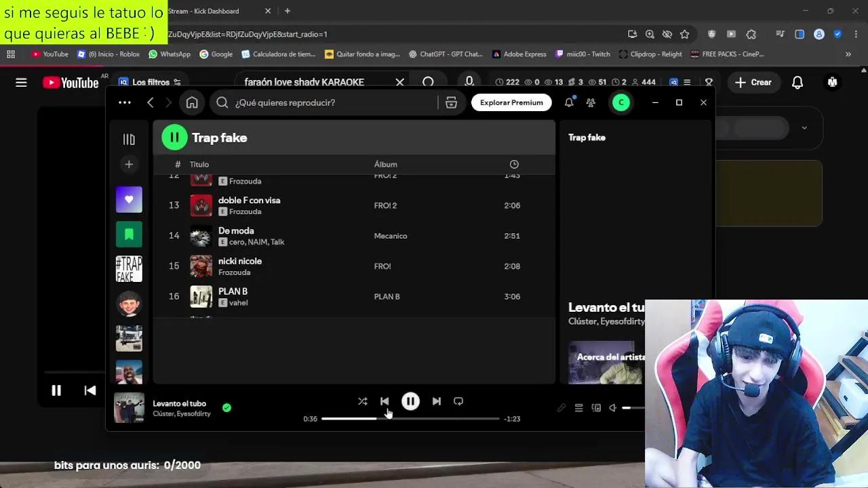Pause the YouTube video player
The height and width of the screenshot is (488, 868).
(x=56, y=390)
